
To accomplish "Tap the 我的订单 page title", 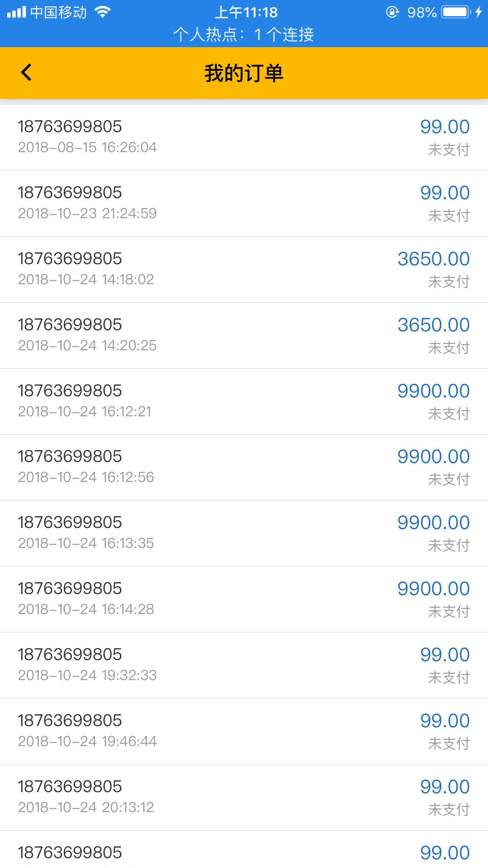I will click(x=244, y=73).
